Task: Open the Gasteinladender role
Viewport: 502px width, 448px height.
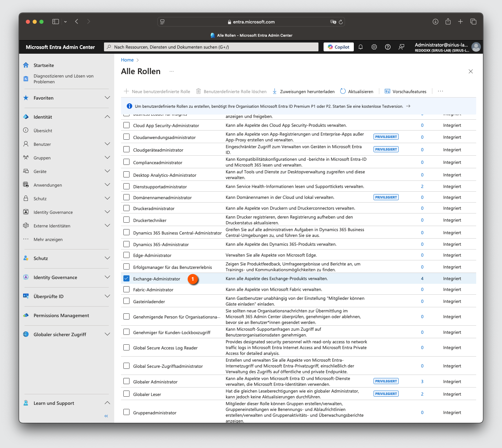Action: [x=149, y=301]
